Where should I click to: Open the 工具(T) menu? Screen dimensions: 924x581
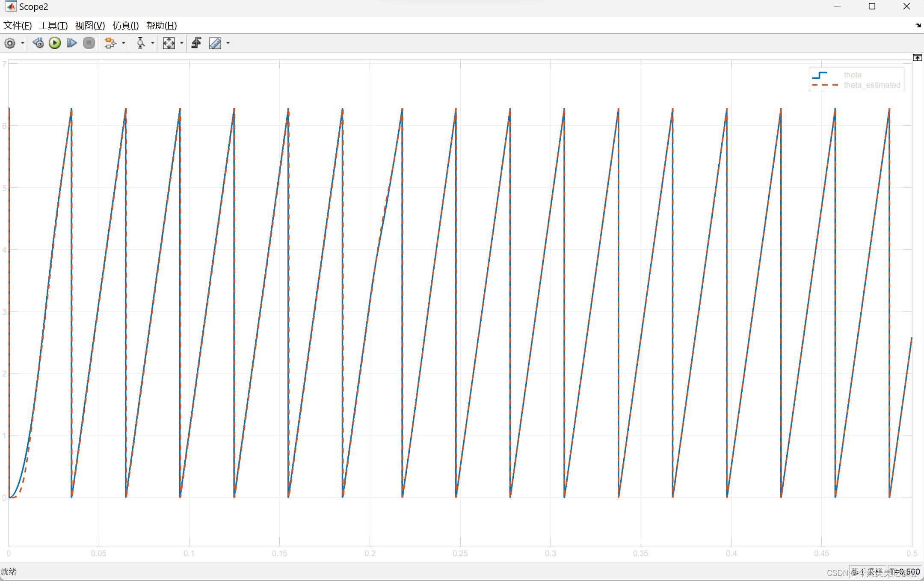pos(53,26)
